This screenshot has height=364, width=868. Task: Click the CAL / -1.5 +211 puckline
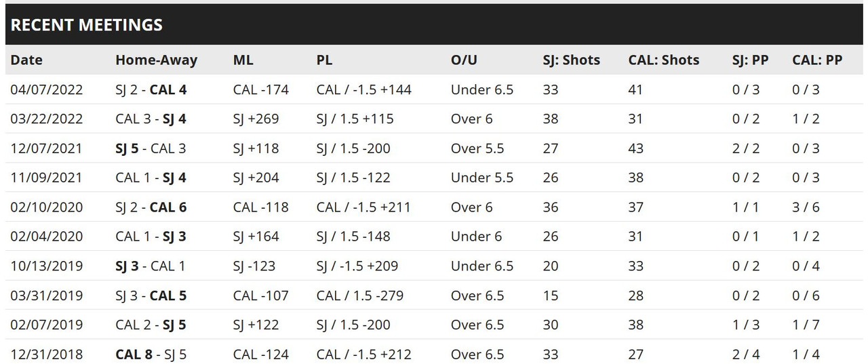363,207
